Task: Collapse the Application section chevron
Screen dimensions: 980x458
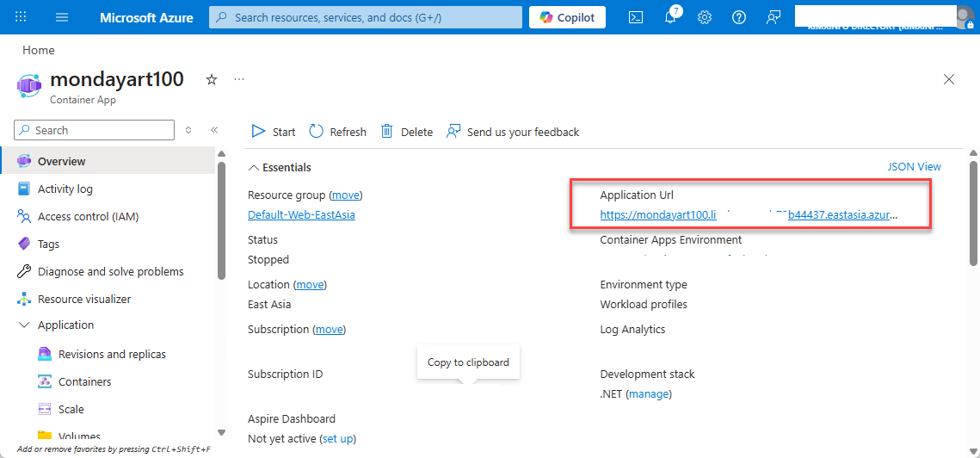Action: (x=24, y=325)
